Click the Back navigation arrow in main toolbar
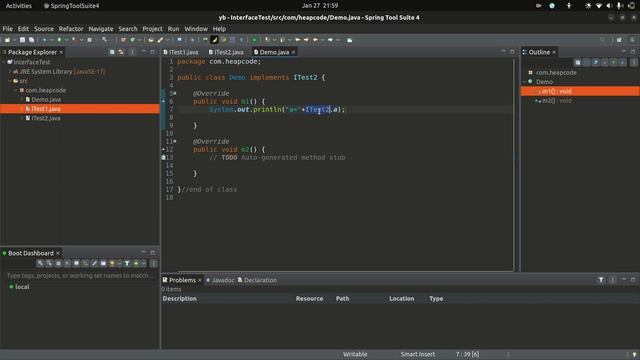The width and height of the screenshot is (640, 360). (x=315, y=40)
